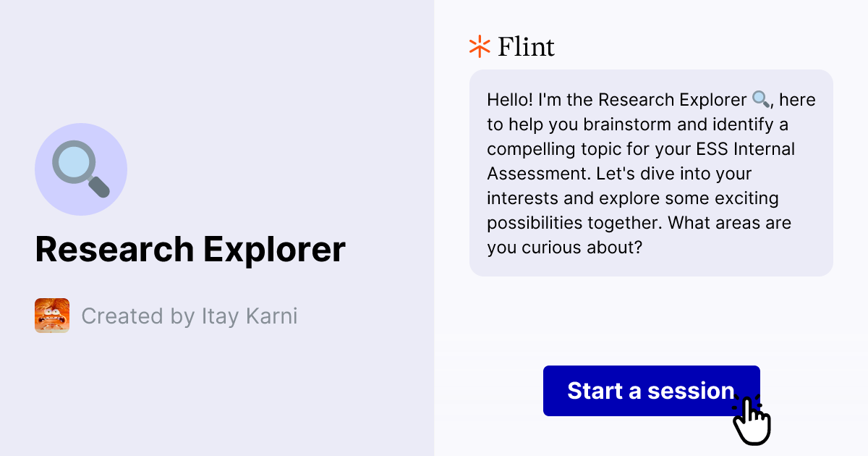
Task: Open the Flint home via its wordmark
Action: pyautogui.click(x=526, y=46)
